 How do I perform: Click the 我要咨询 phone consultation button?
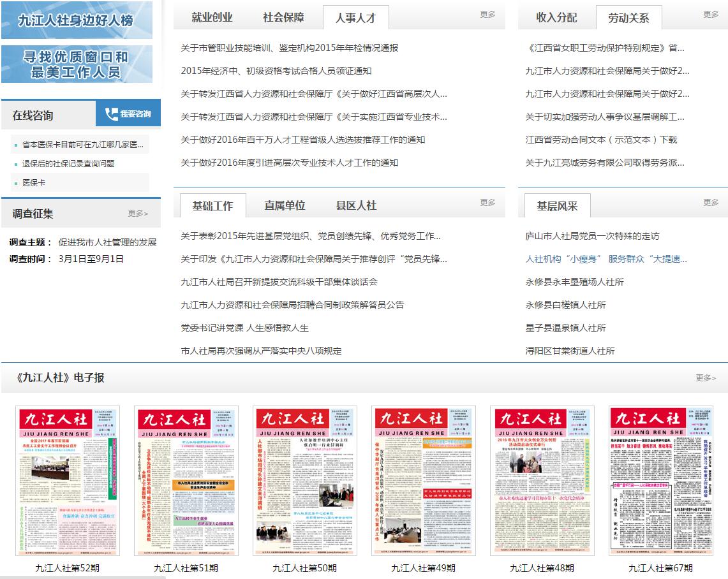[128, 114]
